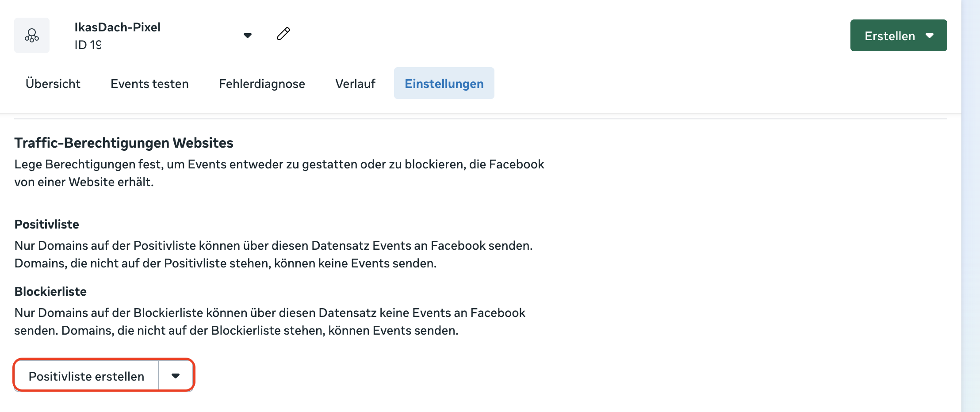Click the pencil edit name icon
Screen dimensions: 980x412
283,34
